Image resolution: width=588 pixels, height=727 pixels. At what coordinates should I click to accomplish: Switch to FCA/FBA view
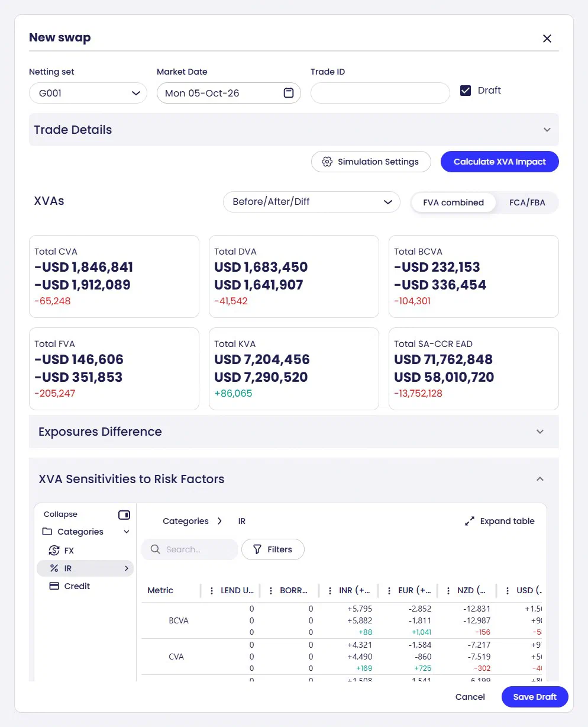click(527, 202)
